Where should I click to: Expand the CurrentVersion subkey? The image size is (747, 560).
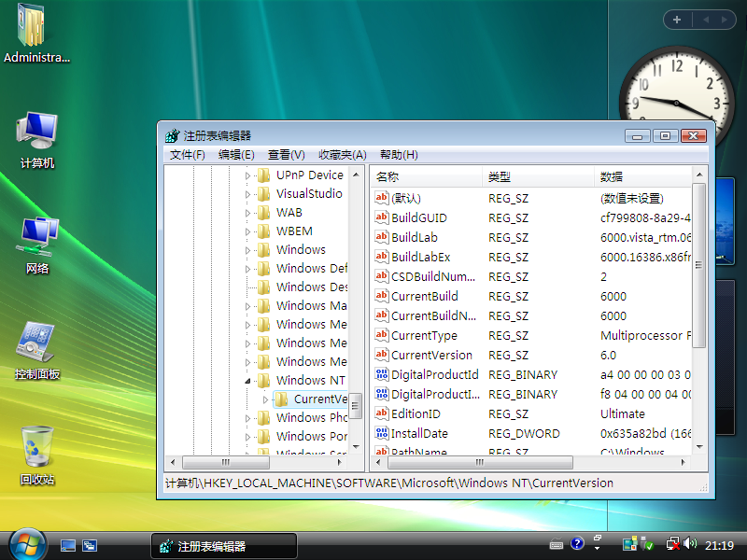265,399
